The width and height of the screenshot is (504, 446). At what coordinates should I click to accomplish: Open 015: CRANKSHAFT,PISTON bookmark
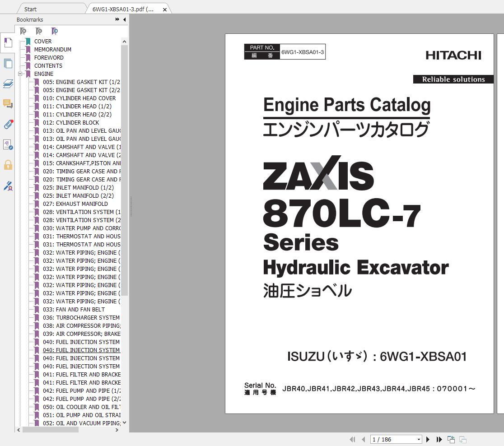(82, 163)
